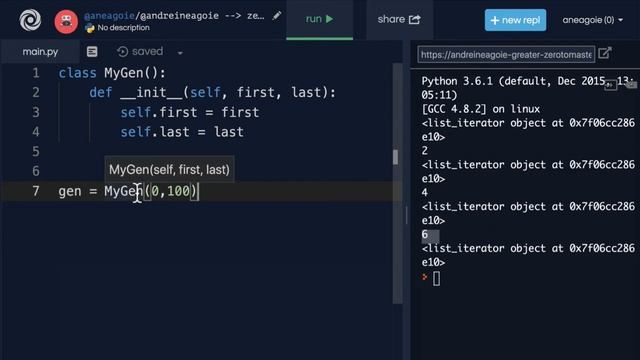
Task: Click the [GCC 4.8.2] on linux line
Action: pyautogui.click(x=481, y=109)
